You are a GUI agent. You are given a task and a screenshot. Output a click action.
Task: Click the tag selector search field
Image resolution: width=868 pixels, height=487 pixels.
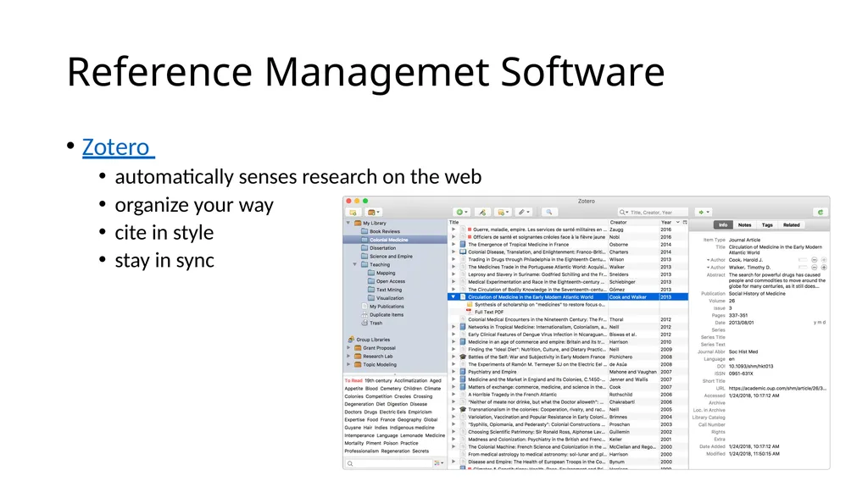click(388, 463)
